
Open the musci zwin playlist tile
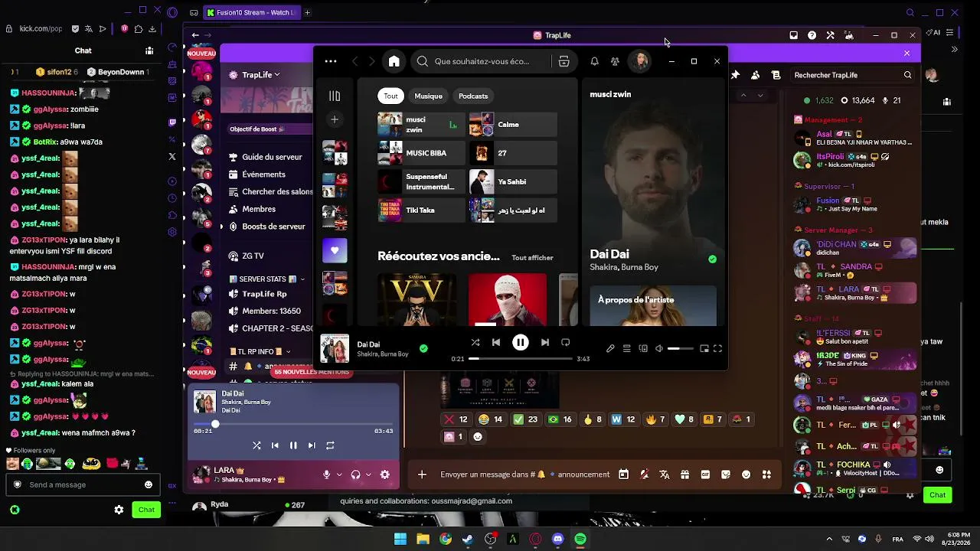click(x=420, y=125)
